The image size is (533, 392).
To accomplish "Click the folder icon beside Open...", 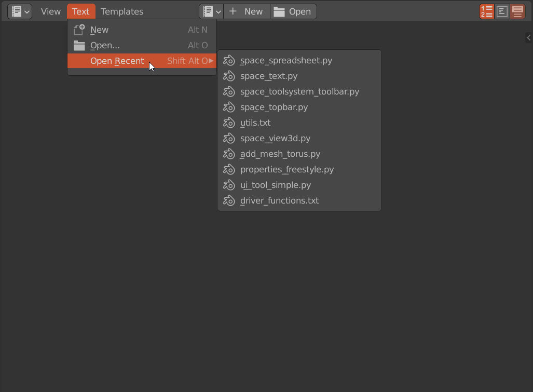I will [x=79, y=45].
